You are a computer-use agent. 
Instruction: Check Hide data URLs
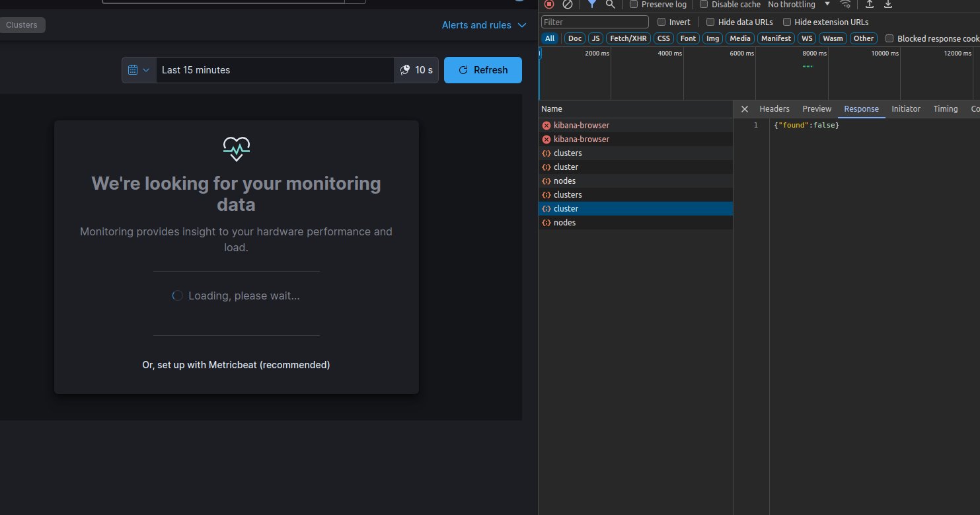click(x=710, y=22)
